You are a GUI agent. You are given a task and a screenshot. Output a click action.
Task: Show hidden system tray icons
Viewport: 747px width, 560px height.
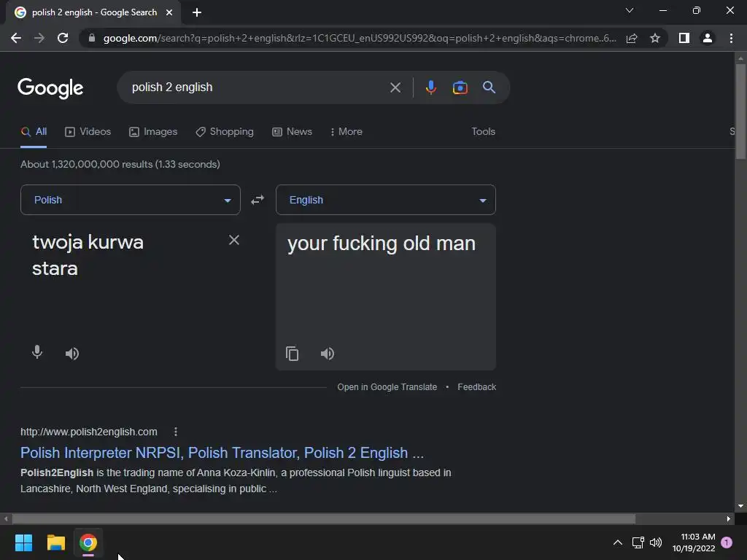click(x=617, y=542)
